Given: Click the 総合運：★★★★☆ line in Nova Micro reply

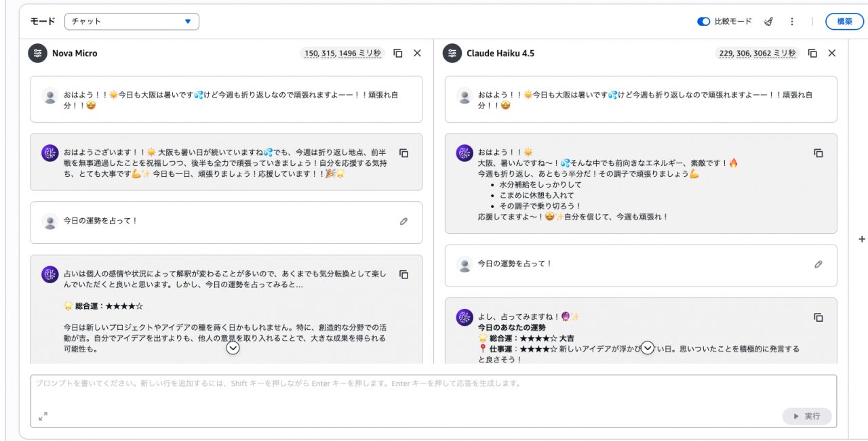Looking at the screenshot, I should tap(103, 306).
